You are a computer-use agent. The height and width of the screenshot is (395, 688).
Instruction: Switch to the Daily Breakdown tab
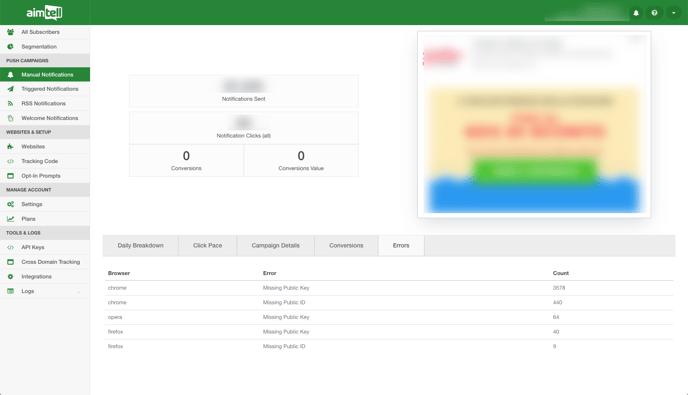[140, 245]
